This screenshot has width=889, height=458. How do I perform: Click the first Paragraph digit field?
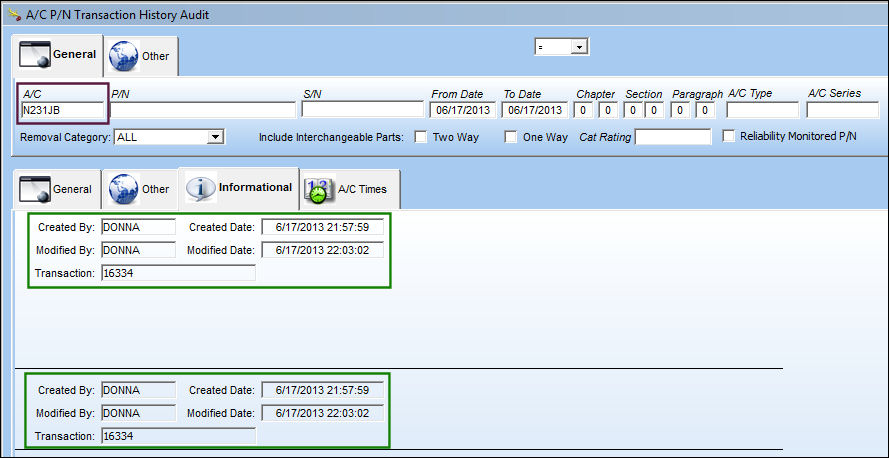(681, 110)
